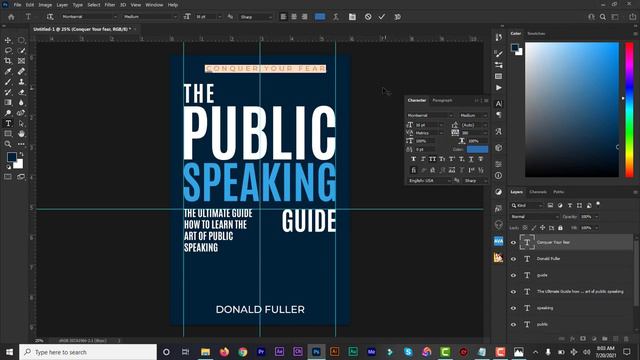
Task: Select the Zoom tool
Action: point(8,144)
